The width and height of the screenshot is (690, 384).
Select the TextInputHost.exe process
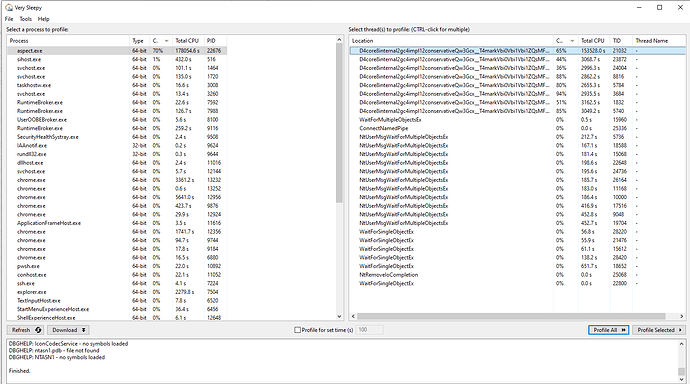tap(117, 300)
